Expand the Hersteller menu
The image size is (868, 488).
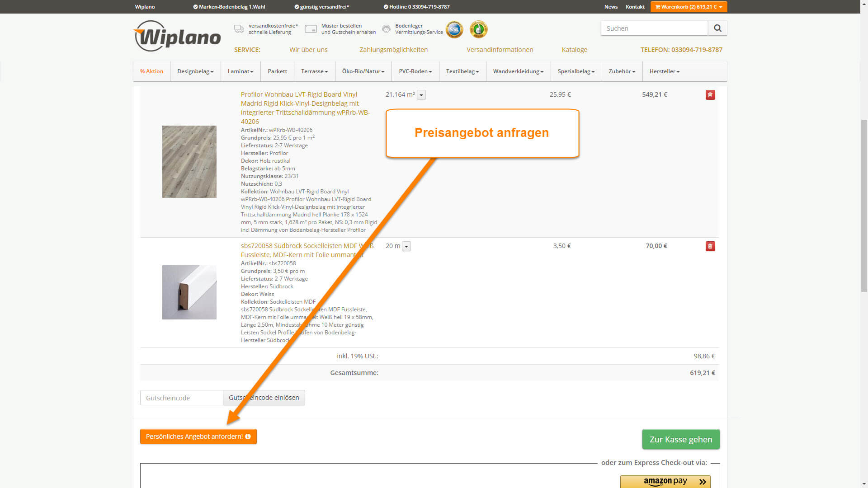coord(665,71)
